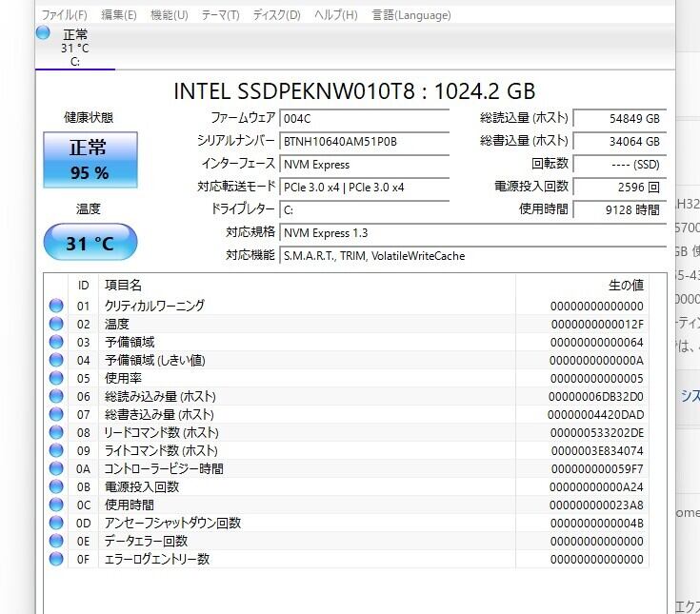Image resolution: width=700 pixels, height=614 pixels.
Task: Click the blue icon beside 予備領域 (しきい値)
Action: coord(56,360)
